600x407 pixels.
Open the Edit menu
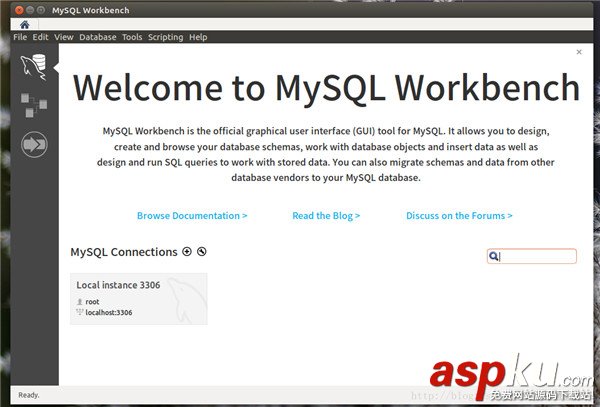[40, 37]
